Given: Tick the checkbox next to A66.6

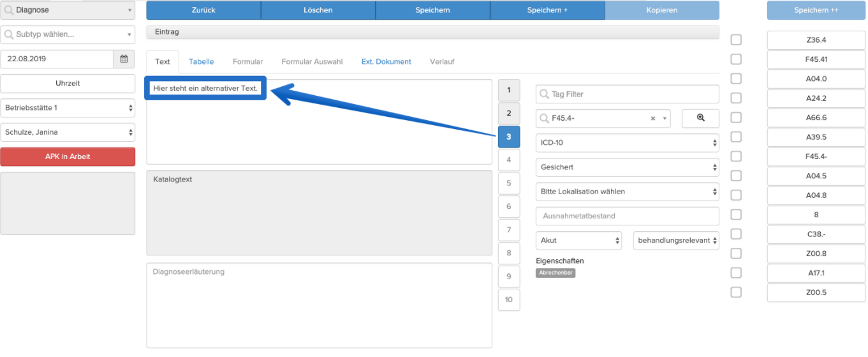Looking at the screenshot, I should pyautogui.click(x=736, y=118).
